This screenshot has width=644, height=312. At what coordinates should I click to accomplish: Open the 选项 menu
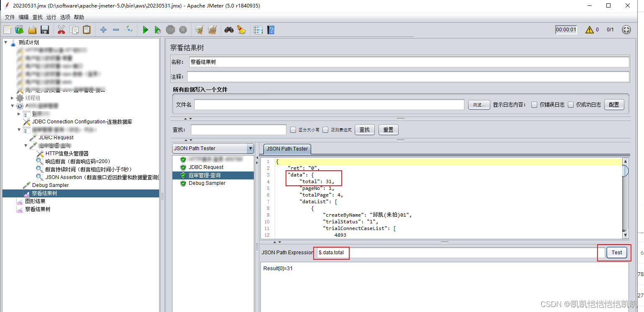(65, 17)
